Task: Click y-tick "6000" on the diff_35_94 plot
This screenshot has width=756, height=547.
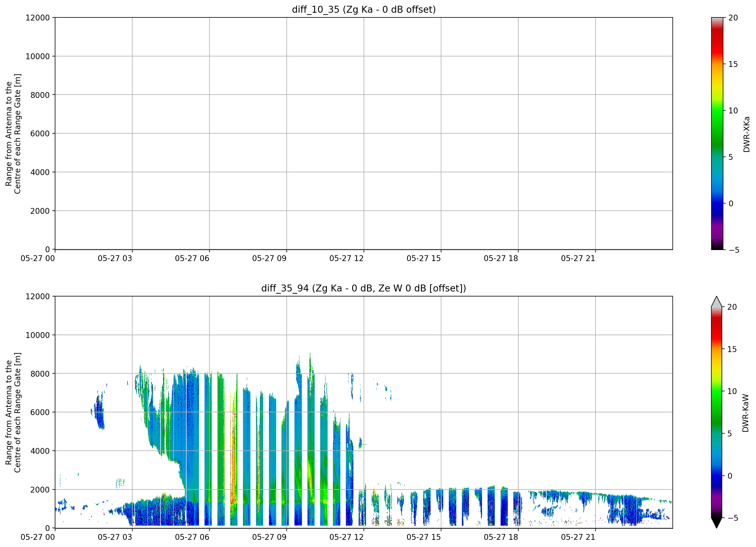Action: pyautogui.click(x=40, y=412)
